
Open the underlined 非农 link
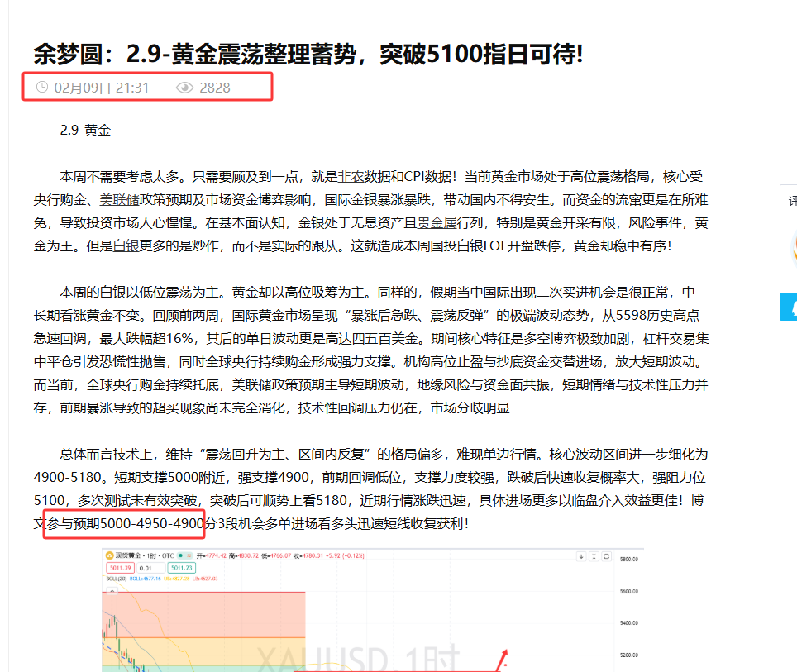click(x=351, y=176)
